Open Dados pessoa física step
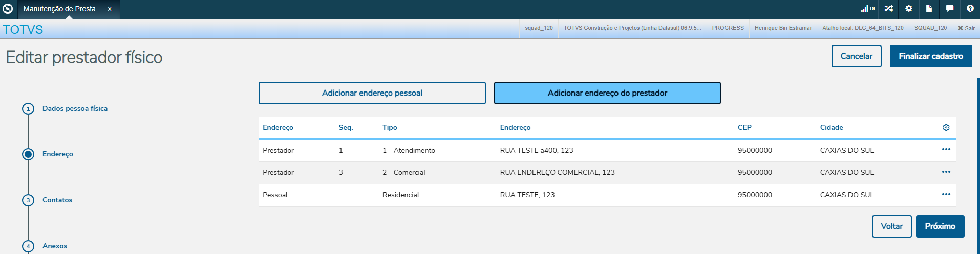Image resolution: width=980 pixels, height=254 pixels. (75, 108)
